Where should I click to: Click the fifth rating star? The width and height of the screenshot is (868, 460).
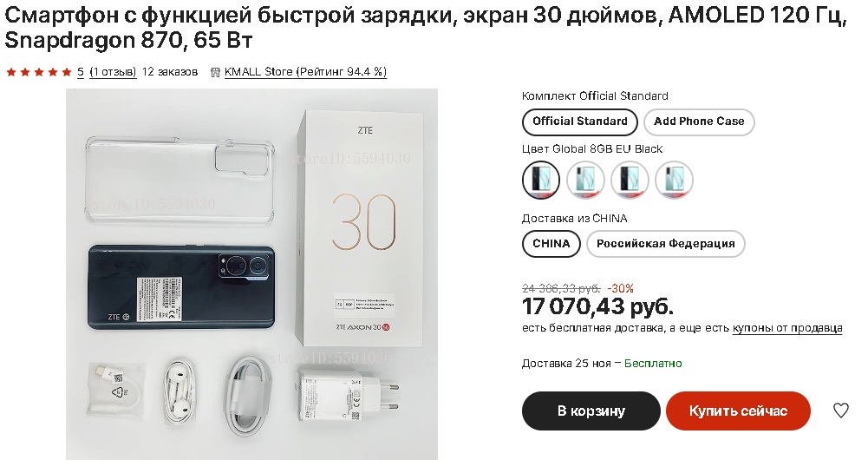coord(67,72)
